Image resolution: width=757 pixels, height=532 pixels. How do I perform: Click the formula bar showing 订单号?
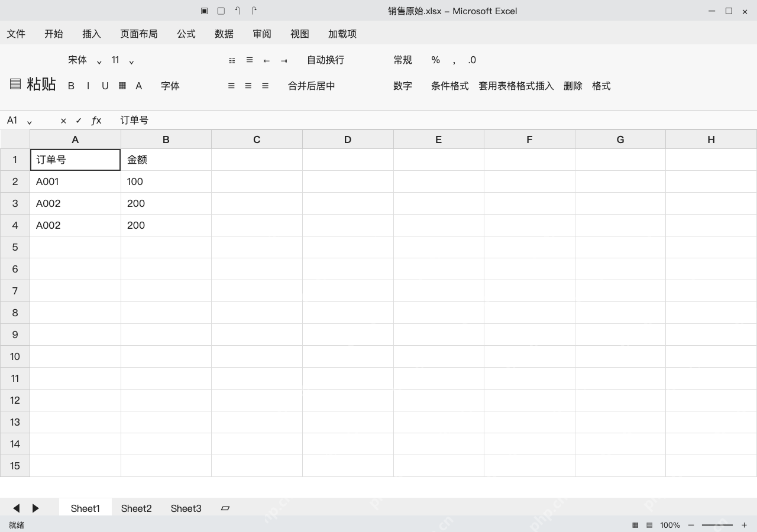(x=435, y=120)
